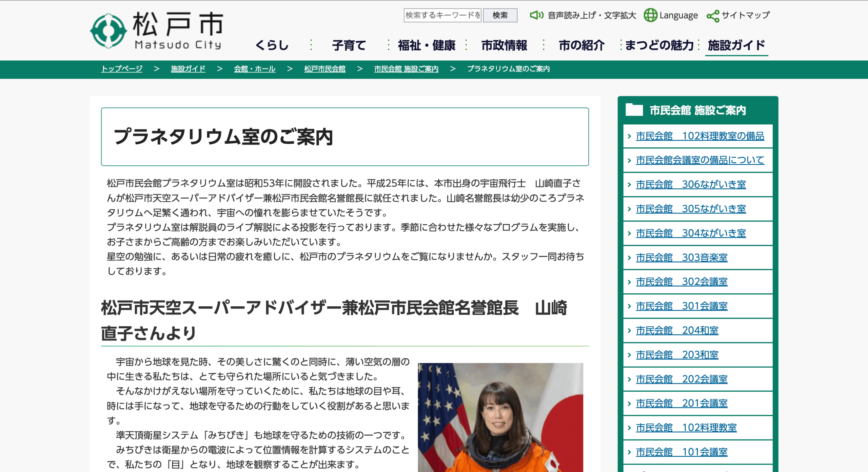Viewport: 868px width, 472px height.
Task: Open 市民会館 203和室 link
Action: (x=677, y=355)
